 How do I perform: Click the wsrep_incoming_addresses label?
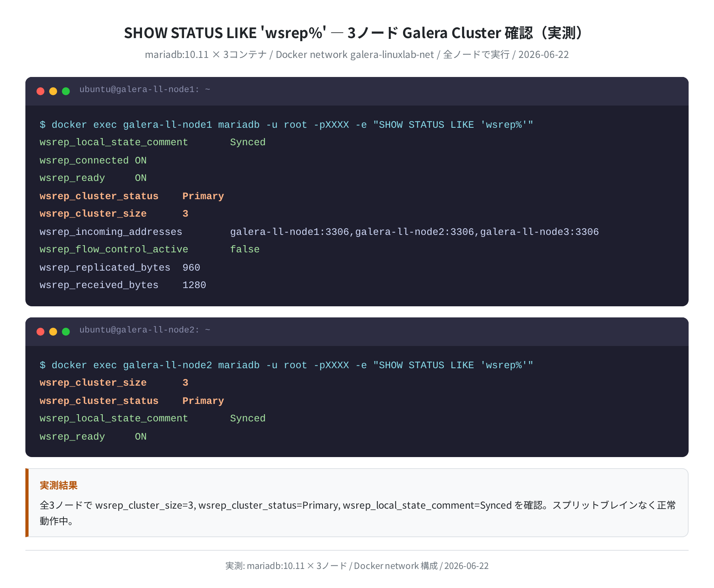tap(111, 232)
